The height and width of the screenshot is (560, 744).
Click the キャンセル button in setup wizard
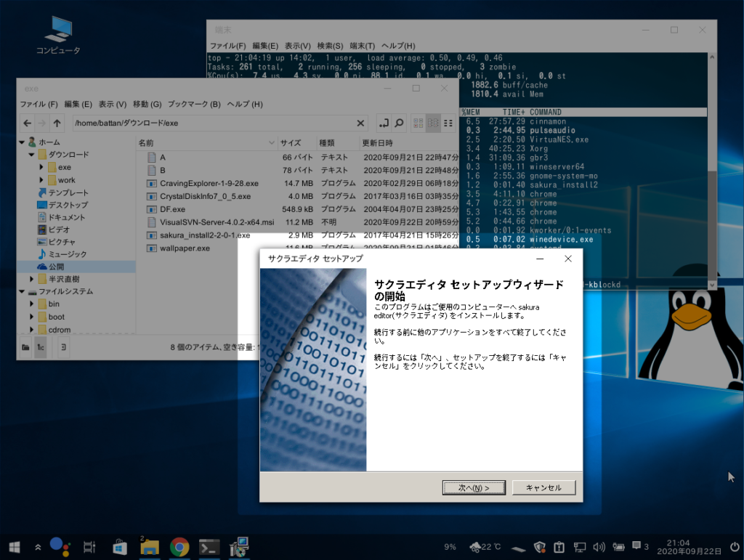543,487
